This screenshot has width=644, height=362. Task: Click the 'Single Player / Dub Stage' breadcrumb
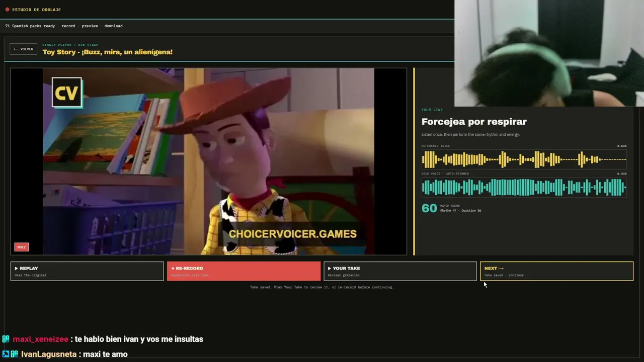point(70,45)
